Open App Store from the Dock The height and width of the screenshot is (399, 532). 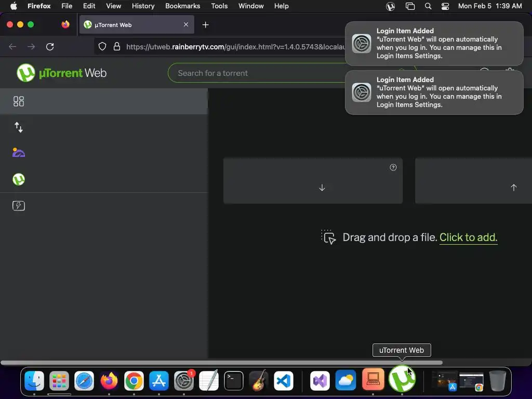(159, 381)
